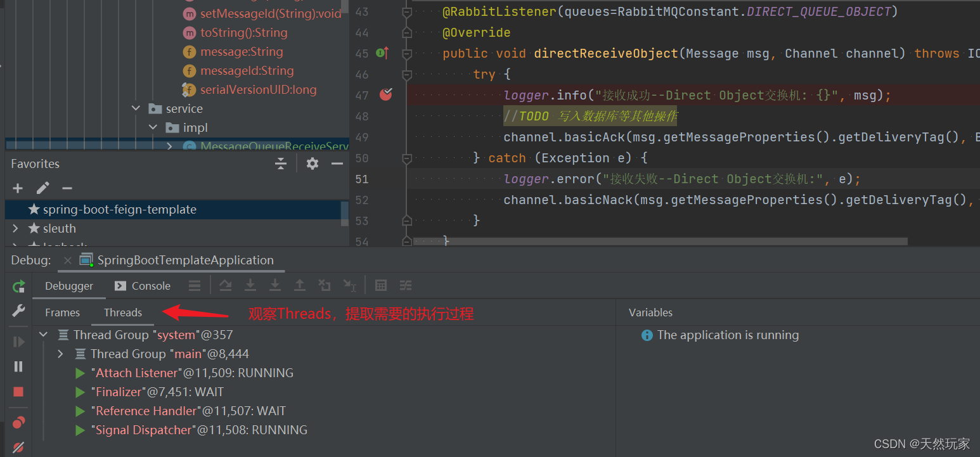Close the SpringBootTemplateApplication debug tab
Screen dimensions: 980x457
68,261
